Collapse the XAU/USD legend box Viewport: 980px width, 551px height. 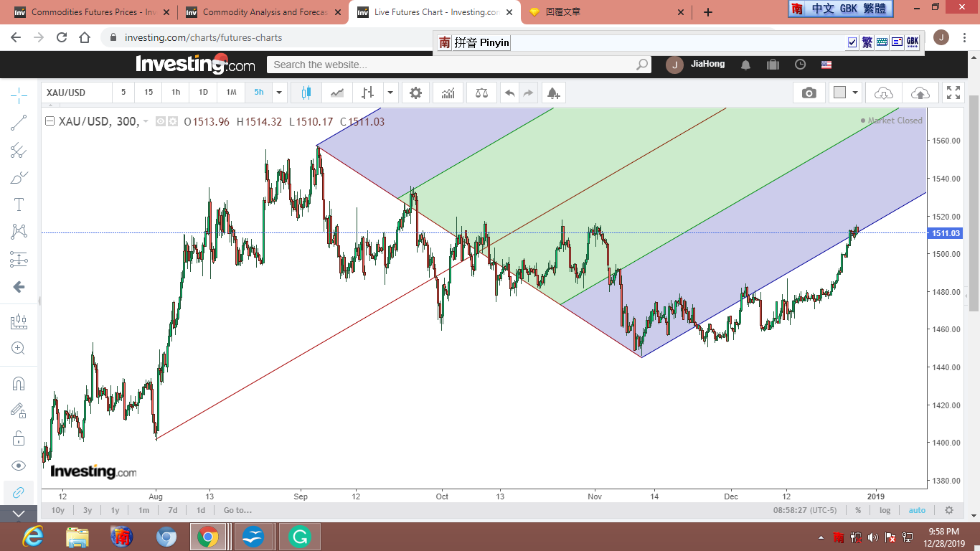point(50,121)
